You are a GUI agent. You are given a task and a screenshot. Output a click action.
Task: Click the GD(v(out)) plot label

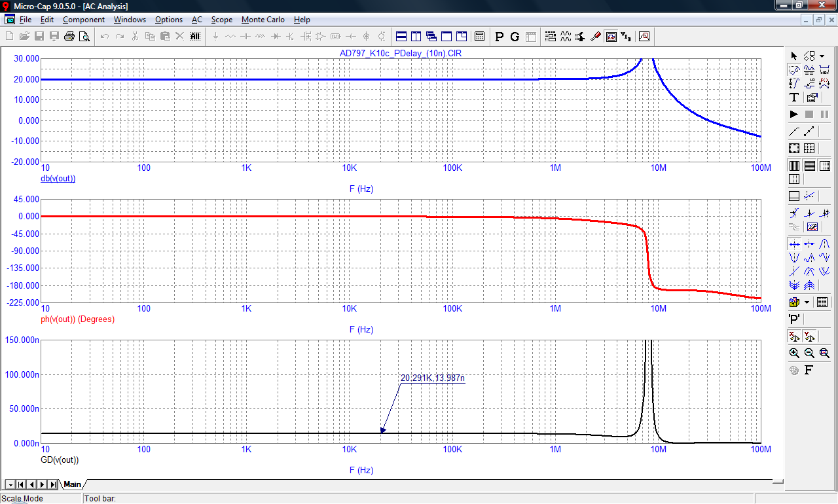60,459
